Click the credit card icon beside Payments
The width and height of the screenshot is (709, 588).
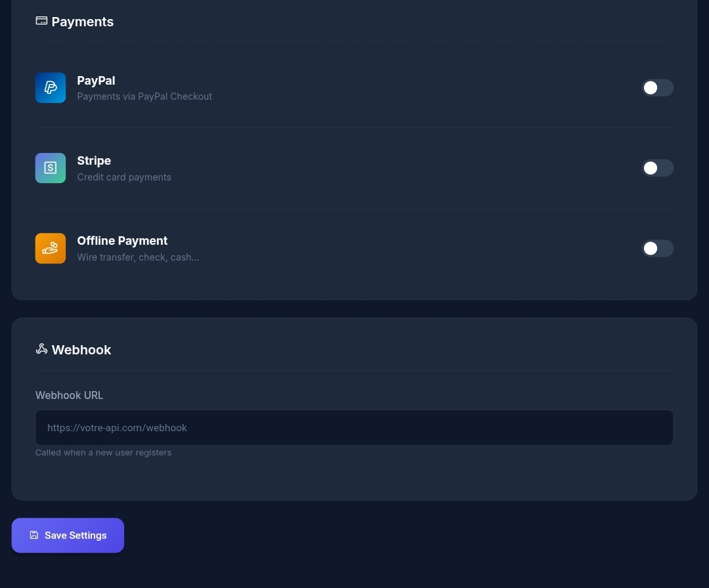(x=41, y=21)
